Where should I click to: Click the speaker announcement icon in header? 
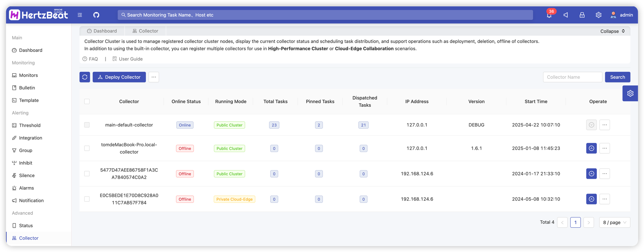coord(566,15)
